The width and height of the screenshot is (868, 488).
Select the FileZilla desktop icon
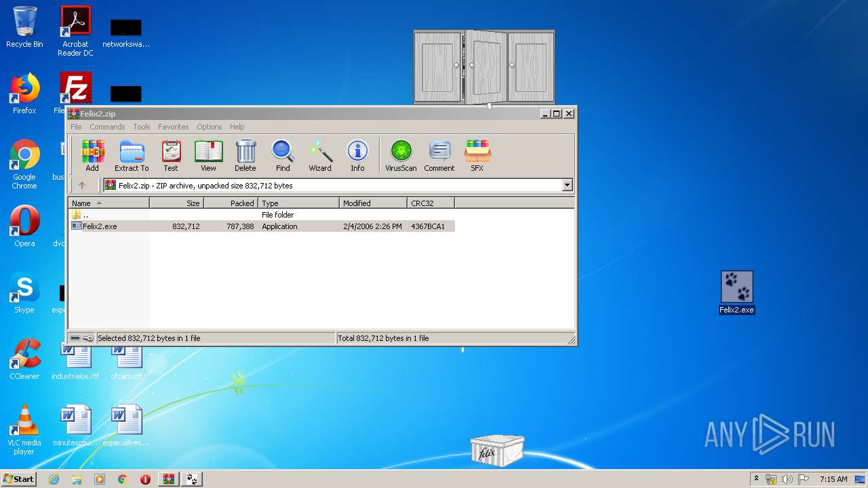(x=75, y=88)
